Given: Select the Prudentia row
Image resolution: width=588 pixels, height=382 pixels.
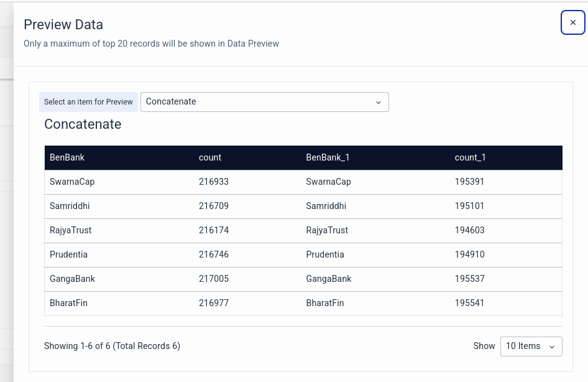Looking at the screenshot, I should tap(186, 254).
